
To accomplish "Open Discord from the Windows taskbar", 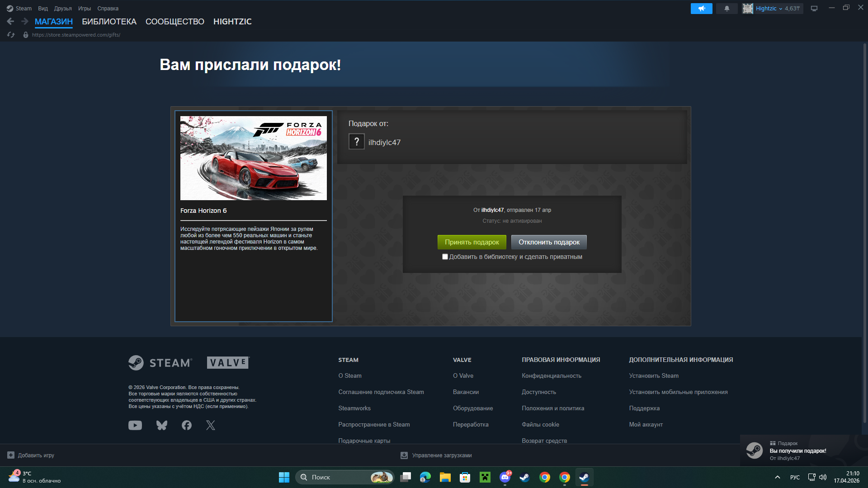I will point(505,477).
